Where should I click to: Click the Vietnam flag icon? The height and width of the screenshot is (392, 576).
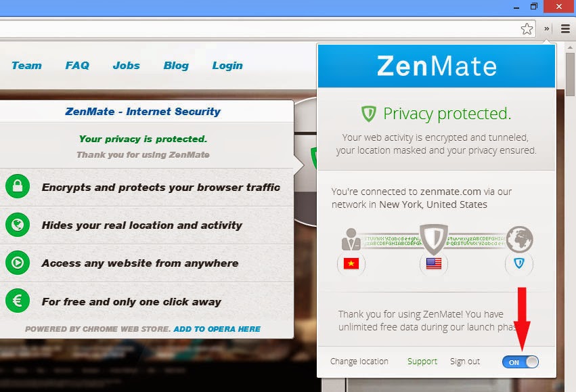351,263
